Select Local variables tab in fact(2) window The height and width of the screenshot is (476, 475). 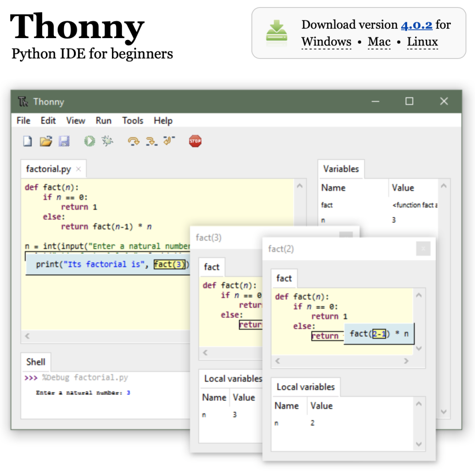point(306,387)
